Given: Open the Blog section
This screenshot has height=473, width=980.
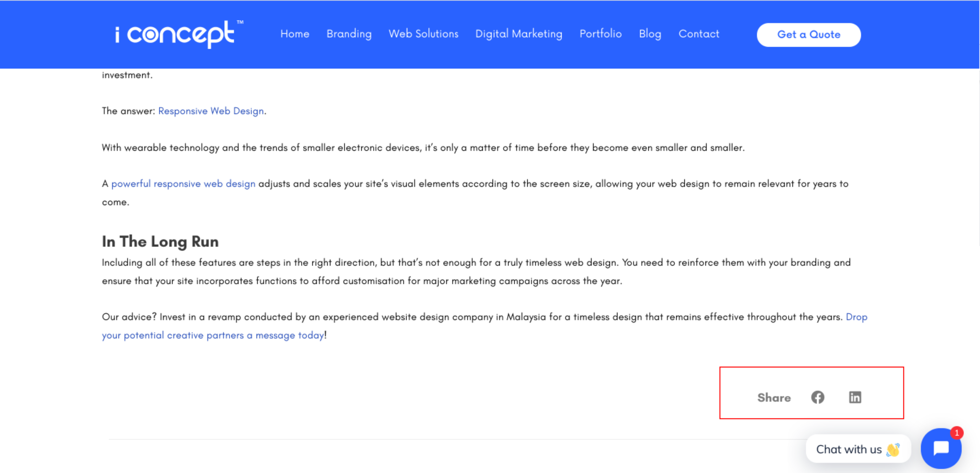Looking at the screenshot, I should tap(650, 34).
